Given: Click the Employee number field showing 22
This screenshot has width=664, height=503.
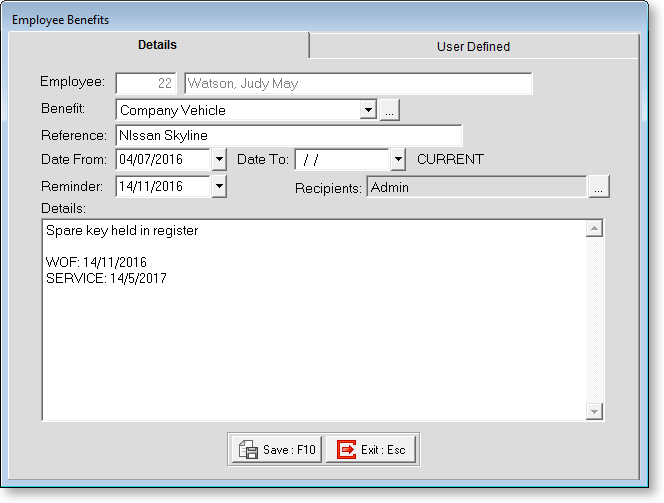Looking at the screenshot, I should pyautogui.click(x=146, y=84).
